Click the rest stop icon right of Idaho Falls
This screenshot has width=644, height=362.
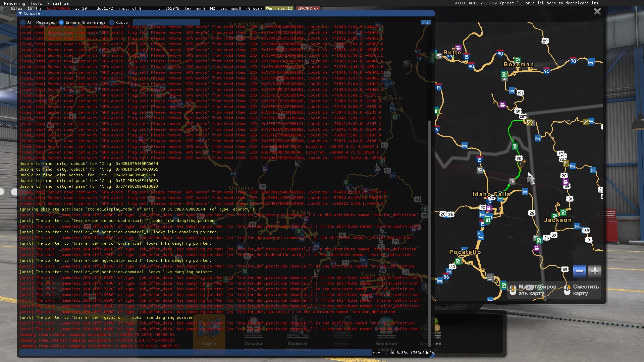click(x=525, y=191)
